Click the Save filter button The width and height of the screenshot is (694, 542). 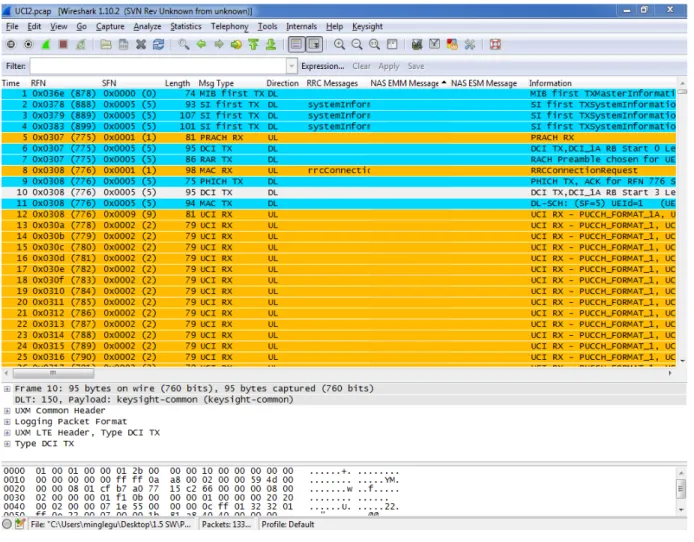pos(416,66)
